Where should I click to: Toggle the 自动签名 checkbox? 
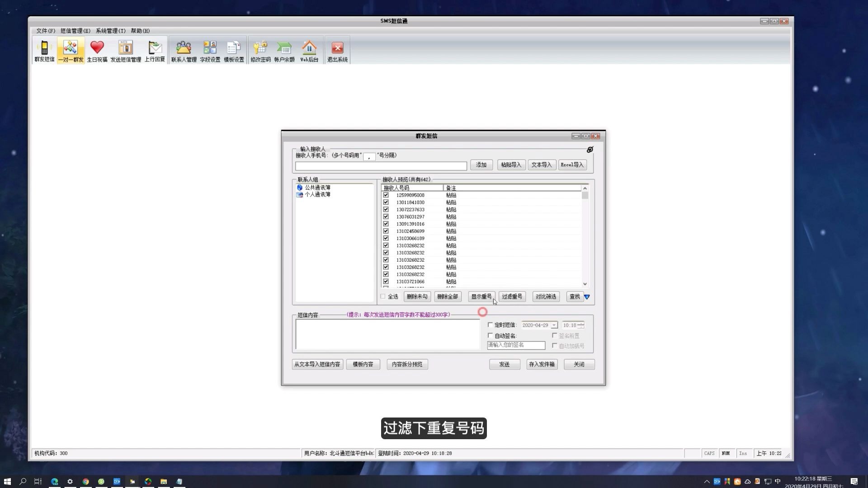coord(490,336)
